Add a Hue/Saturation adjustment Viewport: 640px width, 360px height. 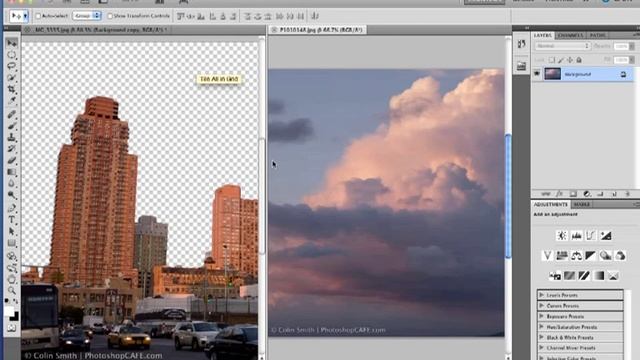pyautogui.click(x=562, y=256)
